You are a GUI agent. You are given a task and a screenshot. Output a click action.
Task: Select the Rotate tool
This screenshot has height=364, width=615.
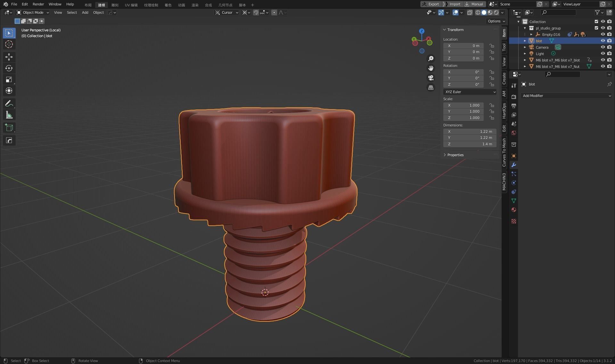click(9, 68)
